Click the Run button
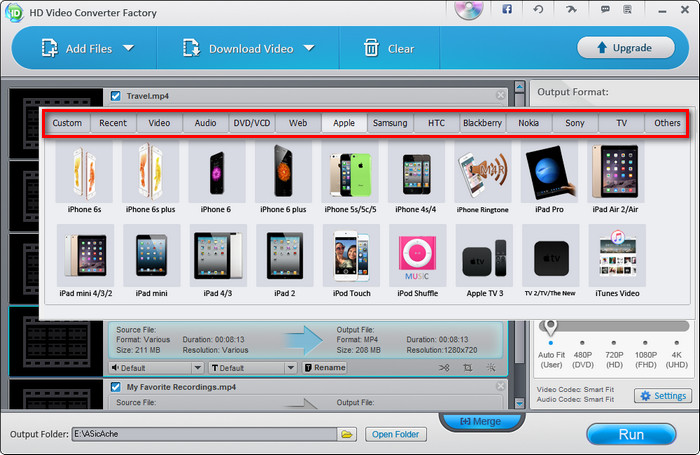The height and width of the screenshot is (455, 700). pos(631,434)
